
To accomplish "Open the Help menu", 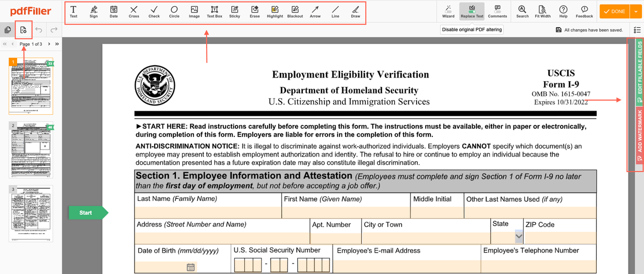I will click(x=563, y=12).
